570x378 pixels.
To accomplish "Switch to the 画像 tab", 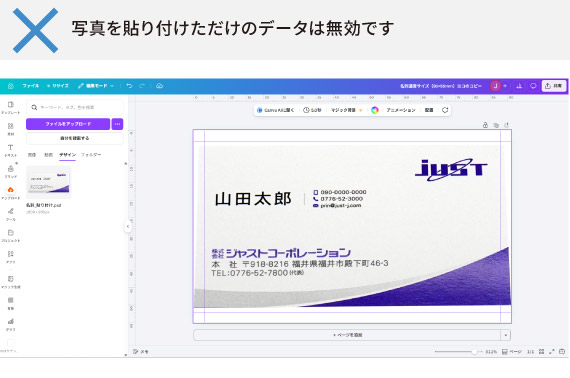I will [32, 155].
